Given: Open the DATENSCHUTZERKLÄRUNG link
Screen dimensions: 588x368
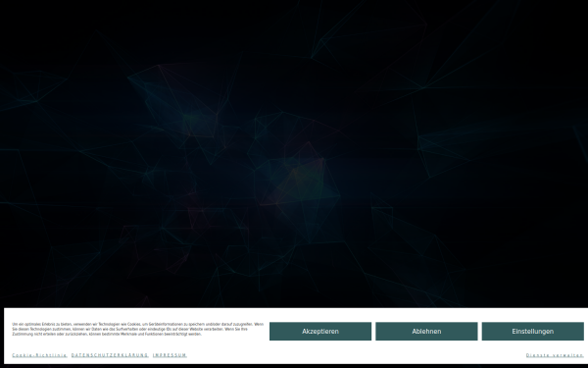Looking at the screenshot, I should (x=110, y=355).
